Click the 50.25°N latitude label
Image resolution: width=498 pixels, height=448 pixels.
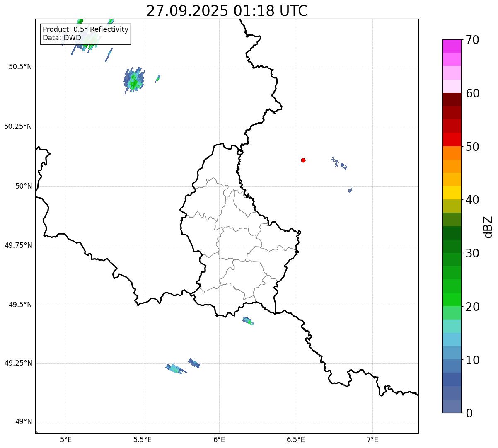[18, 126]
